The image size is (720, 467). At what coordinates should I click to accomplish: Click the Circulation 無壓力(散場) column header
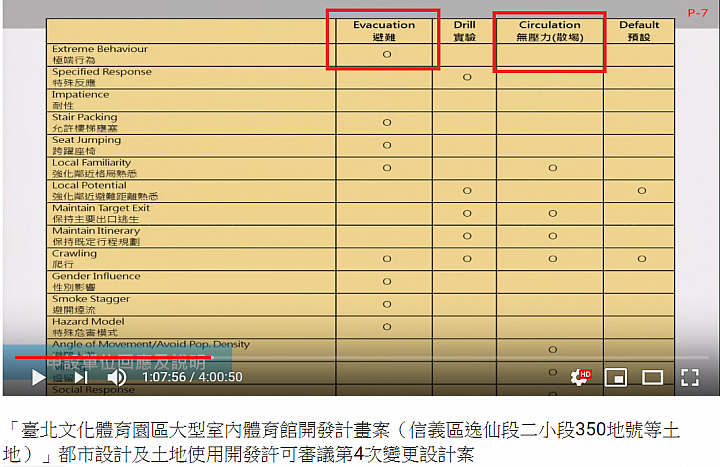click(x=550, y=31)
